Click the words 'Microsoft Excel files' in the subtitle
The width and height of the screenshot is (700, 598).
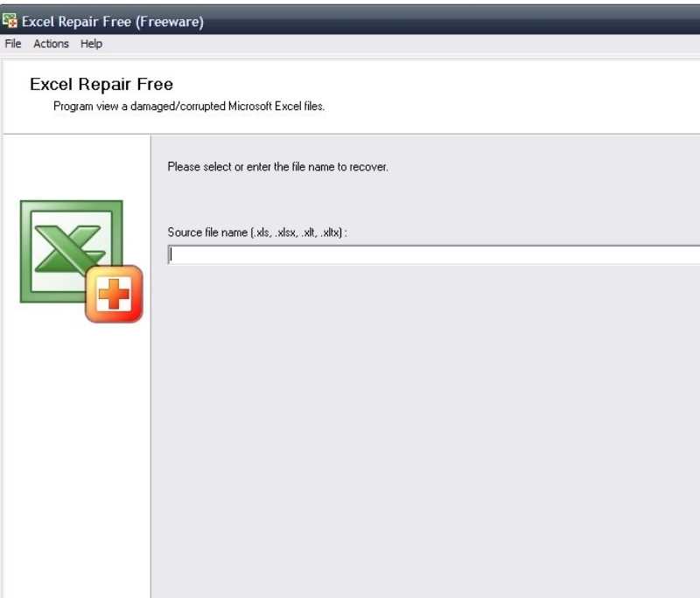[276, 106]
